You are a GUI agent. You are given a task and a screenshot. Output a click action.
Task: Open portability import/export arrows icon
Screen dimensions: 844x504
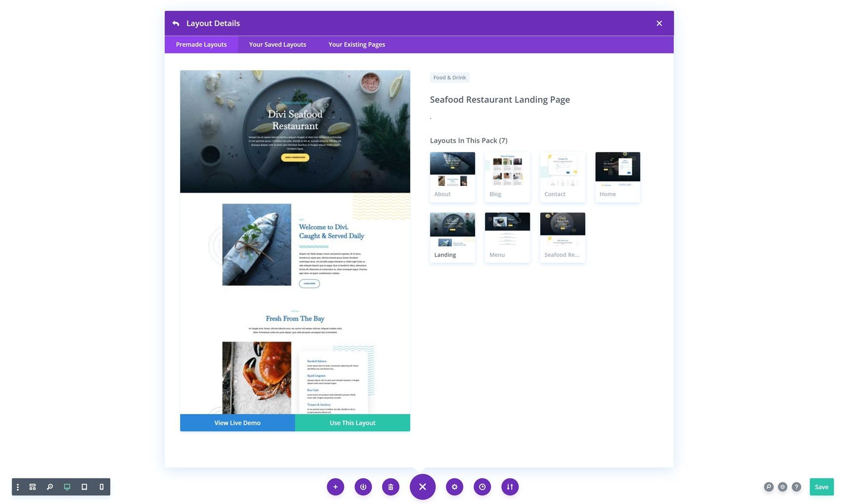[510, 487]
